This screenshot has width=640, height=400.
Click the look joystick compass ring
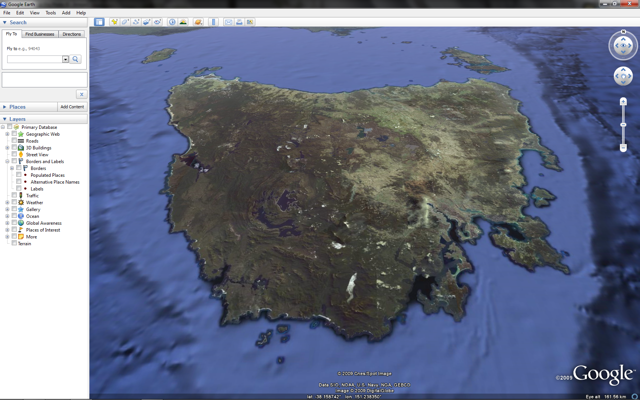tap(623, 45)
